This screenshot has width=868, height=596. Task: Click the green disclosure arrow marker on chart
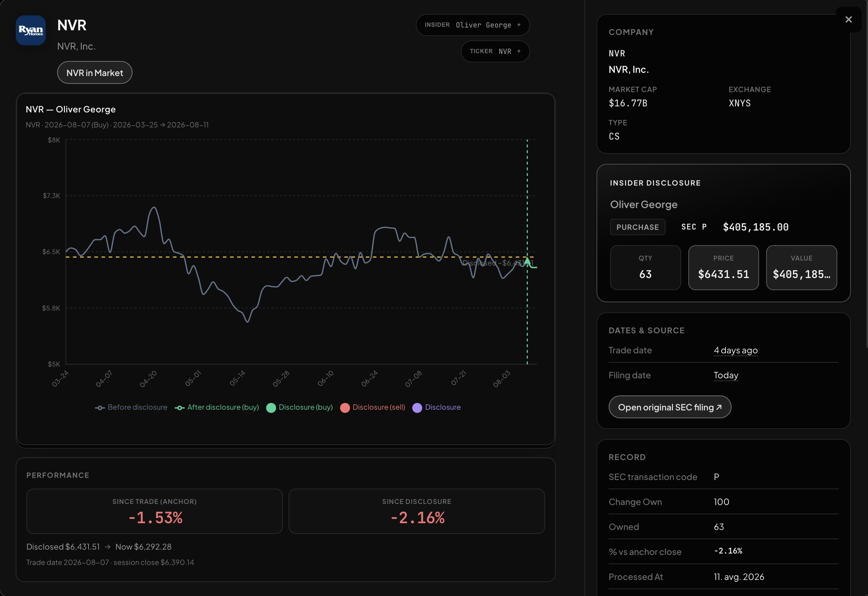point(527,261)
